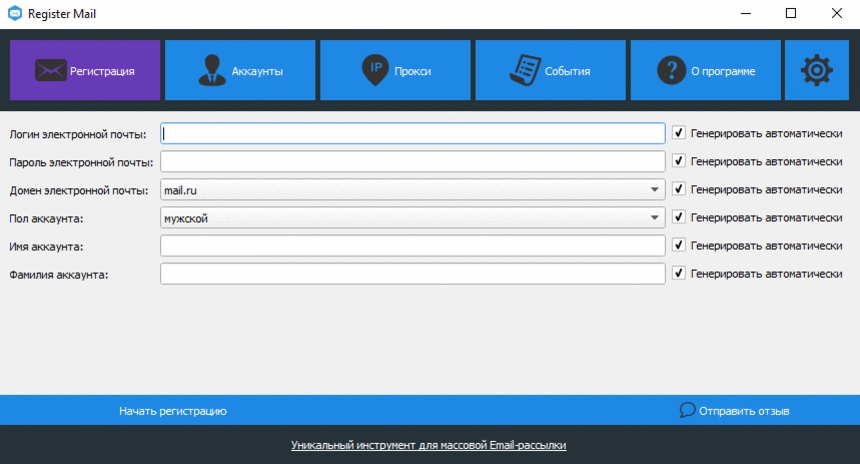Click the question mark icon О программе

point(671,70)
